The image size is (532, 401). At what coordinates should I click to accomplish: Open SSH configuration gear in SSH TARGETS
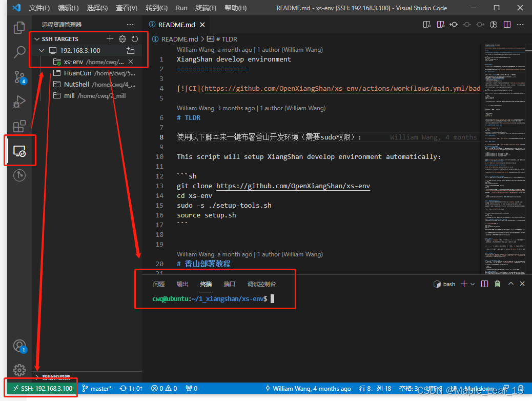click(x=122, y=38)
